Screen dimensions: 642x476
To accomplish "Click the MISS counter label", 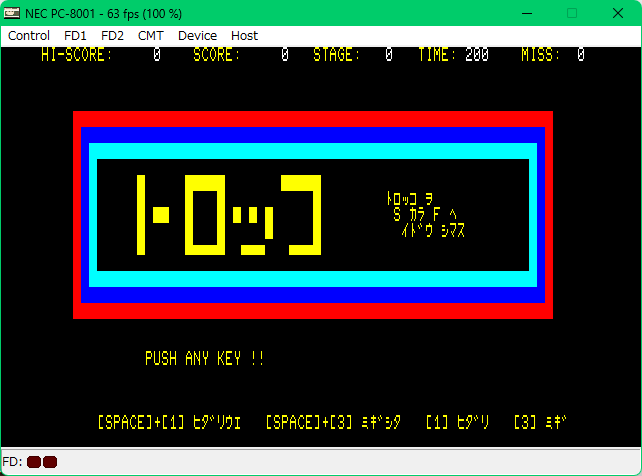I will click(540, 54).
